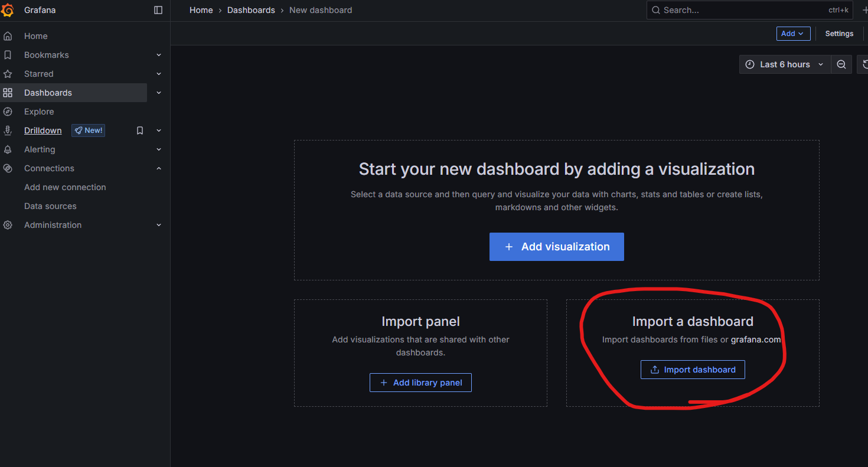868x467 pixels.
Task: Click the plus icon beside search
Action: [x=864, y=10]
